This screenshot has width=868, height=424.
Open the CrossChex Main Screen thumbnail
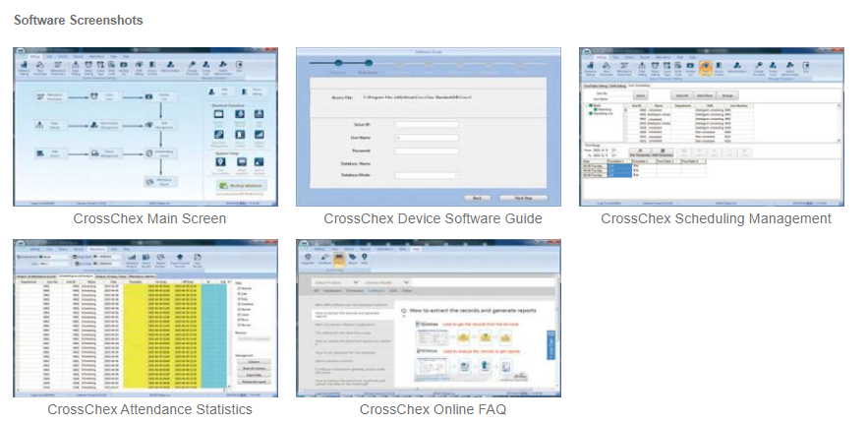coord(145,126)
